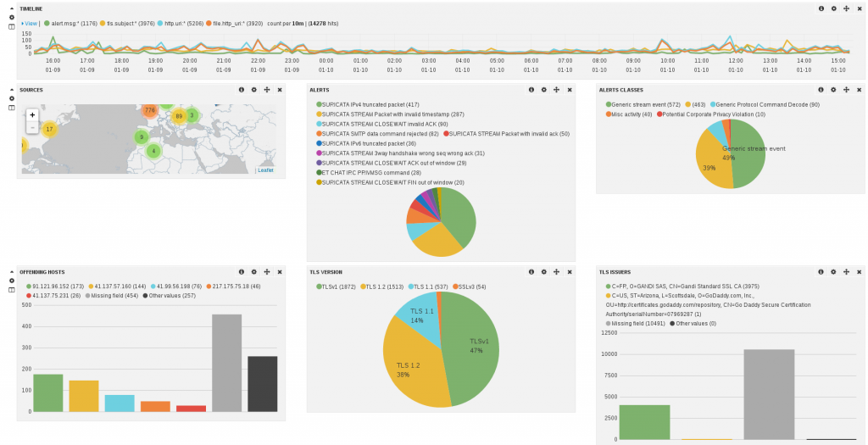868x445 pixels.
Task: Open Alerts panel gear configuration
Action: (x=544, y=90)
